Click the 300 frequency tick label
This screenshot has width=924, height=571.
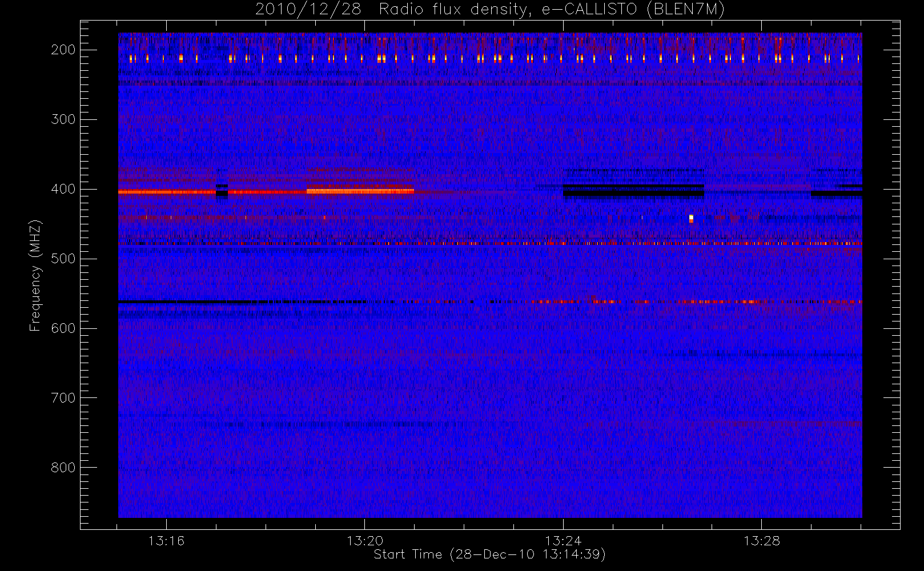pyautogui.click(x=63, y=119)
